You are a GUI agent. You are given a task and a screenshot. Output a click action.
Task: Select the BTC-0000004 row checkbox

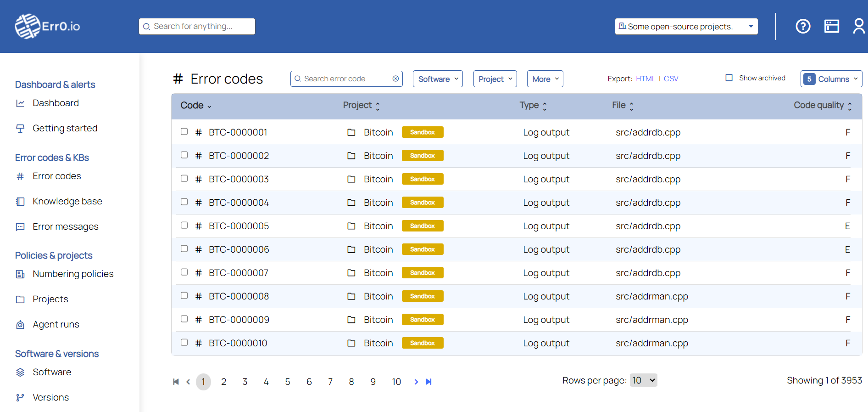tap(184, 202)
